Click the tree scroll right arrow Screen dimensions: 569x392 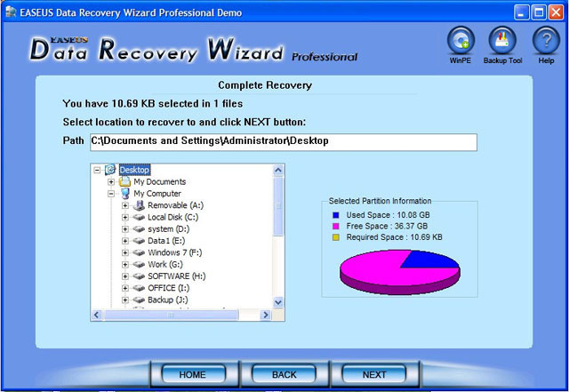(x=266, y=315)
